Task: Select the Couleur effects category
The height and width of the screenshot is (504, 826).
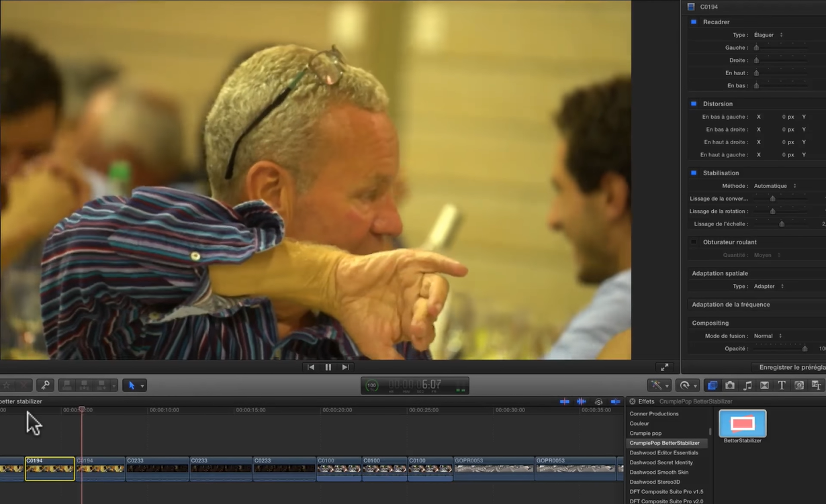Action: (639, 423)
